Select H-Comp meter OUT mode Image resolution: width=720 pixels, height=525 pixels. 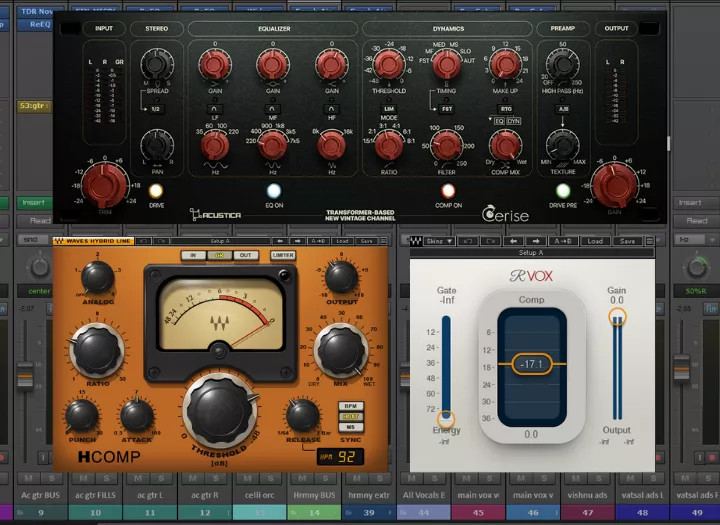[x=246, y=255]
